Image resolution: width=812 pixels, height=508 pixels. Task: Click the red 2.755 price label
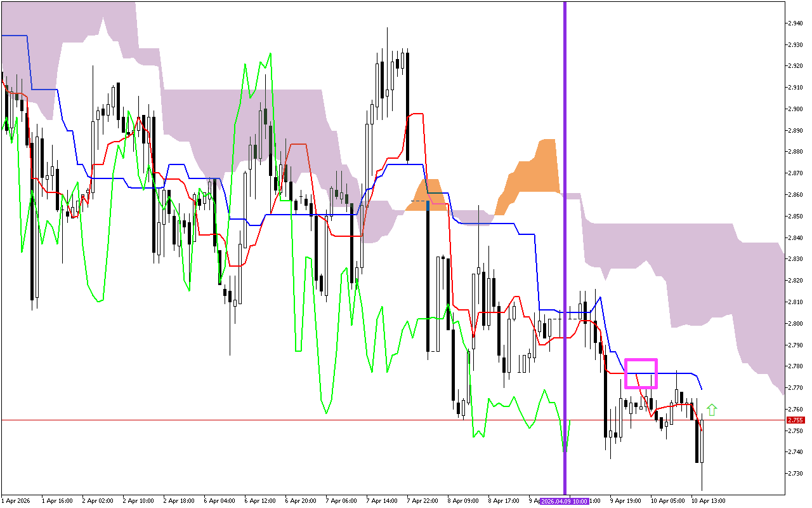(x=795, y=420)
